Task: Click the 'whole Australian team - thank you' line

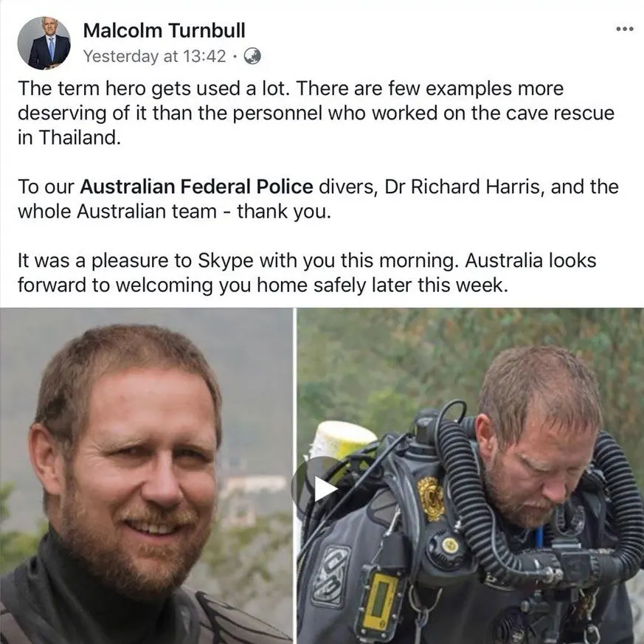Action: (x=174, y=212)
